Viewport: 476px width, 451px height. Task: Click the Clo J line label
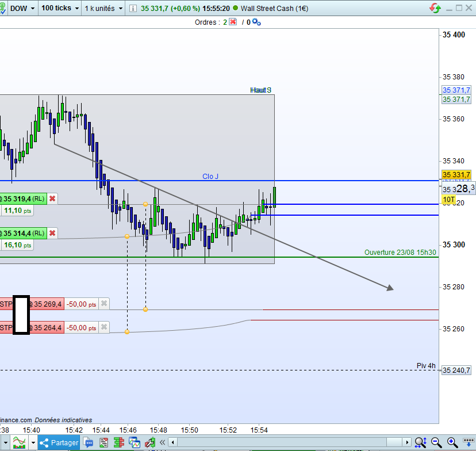coord(210,177)
